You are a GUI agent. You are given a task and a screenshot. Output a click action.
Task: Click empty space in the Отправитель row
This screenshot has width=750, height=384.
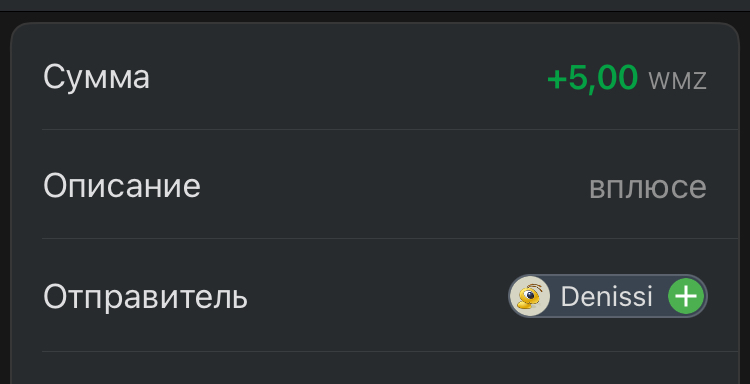pos(378,296)
